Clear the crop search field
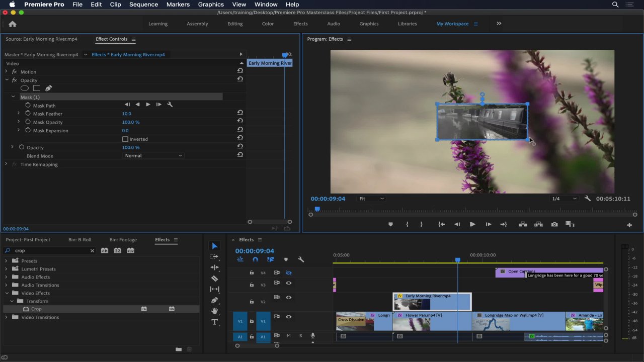 click(92, 251)
